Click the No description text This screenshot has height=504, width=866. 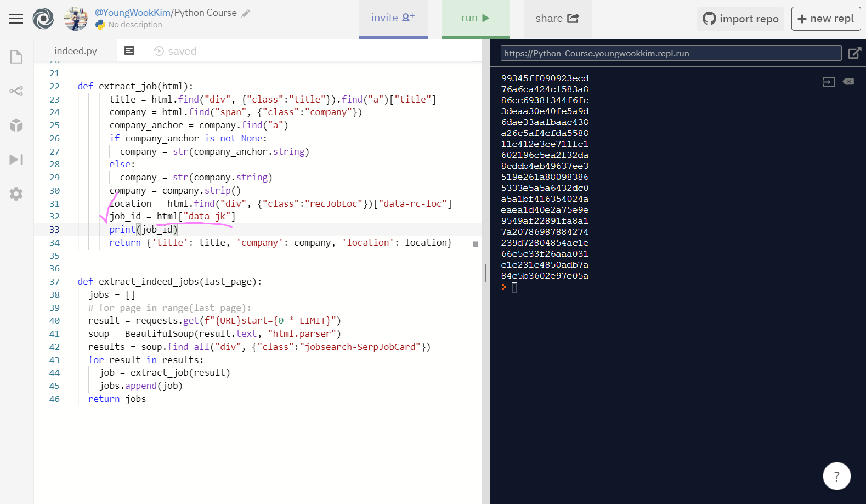click(x=135, y=25)
